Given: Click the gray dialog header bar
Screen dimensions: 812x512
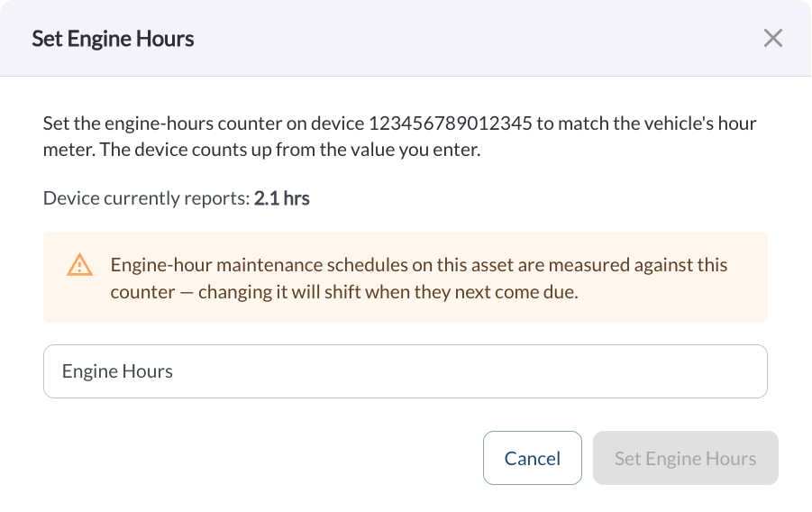Looking at the screenshot, I should click(405, 38).
